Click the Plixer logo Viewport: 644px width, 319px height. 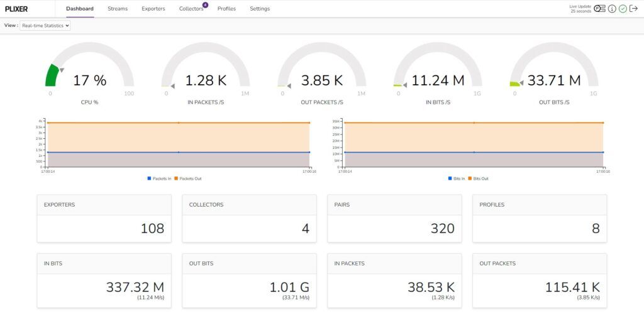click(x=16, y=9)
